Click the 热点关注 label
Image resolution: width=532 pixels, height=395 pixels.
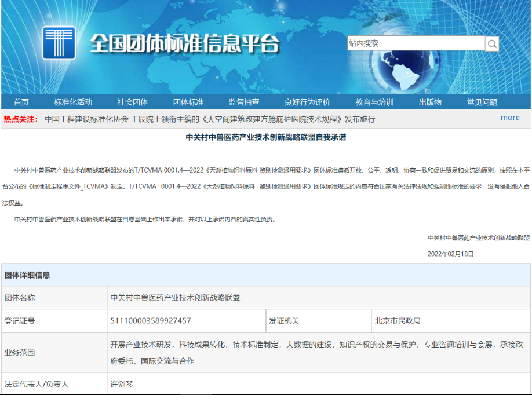20,119
